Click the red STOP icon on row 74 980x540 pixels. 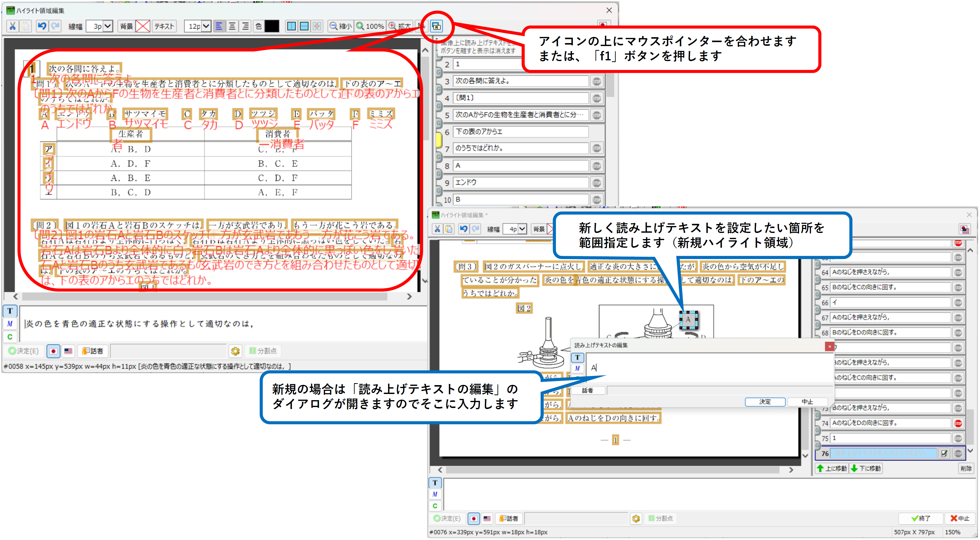click(x=958, y=423)
